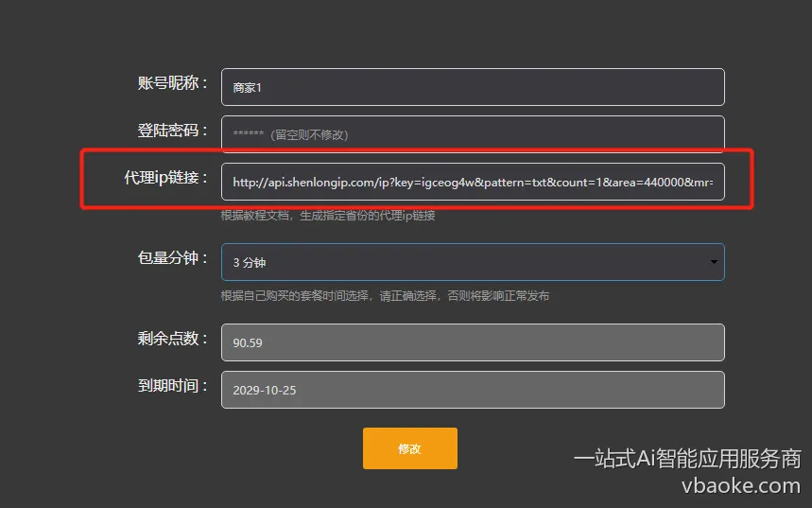Click the hint text 根据教程文档，生成指定省份的代理ip链接
This screenshot has width=812, height=508.
pyautogui.click(x=328, y=216)
